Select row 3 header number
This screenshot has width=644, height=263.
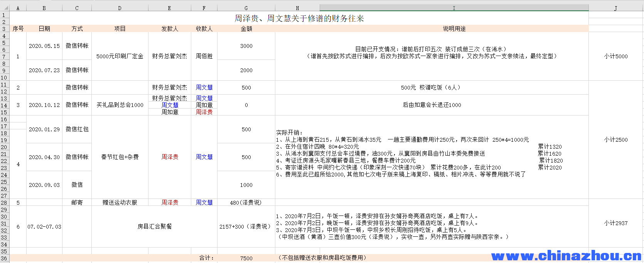coord(4,29)
